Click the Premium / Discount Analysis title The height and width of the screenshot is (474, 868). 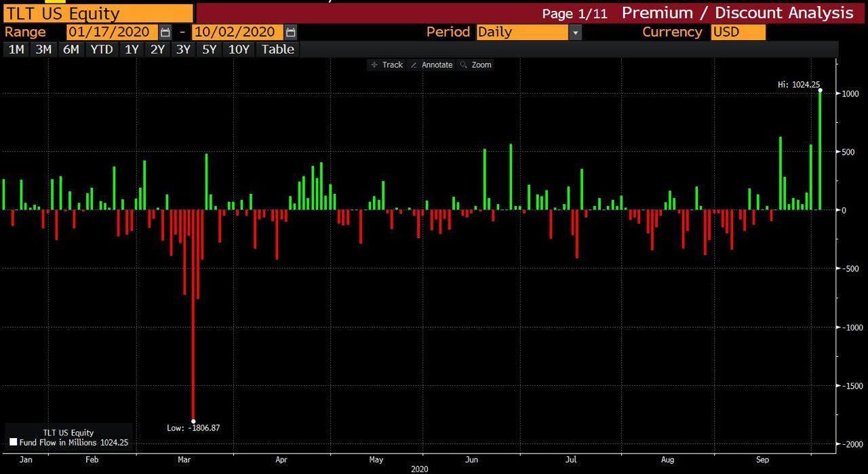pos(738,13)
